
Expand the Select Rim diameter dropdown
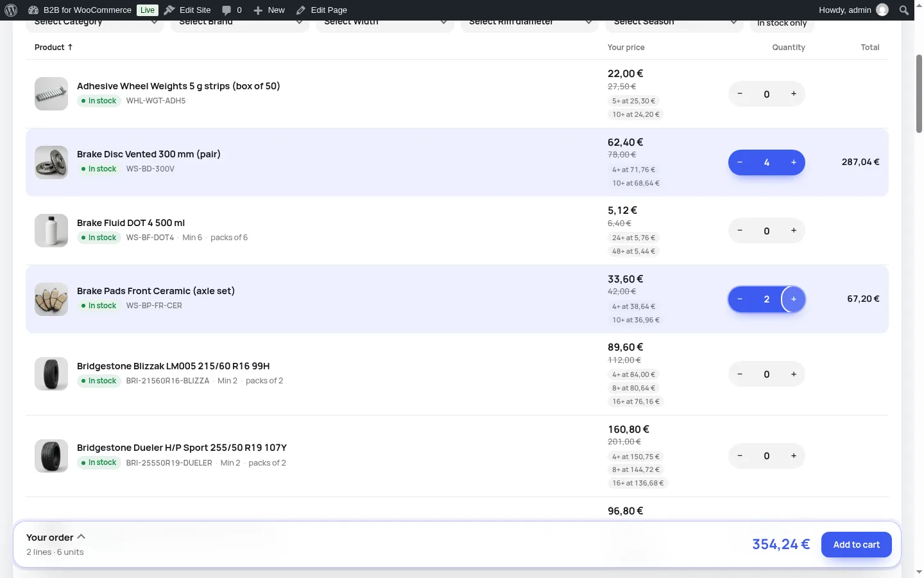[x=530, y=23]
